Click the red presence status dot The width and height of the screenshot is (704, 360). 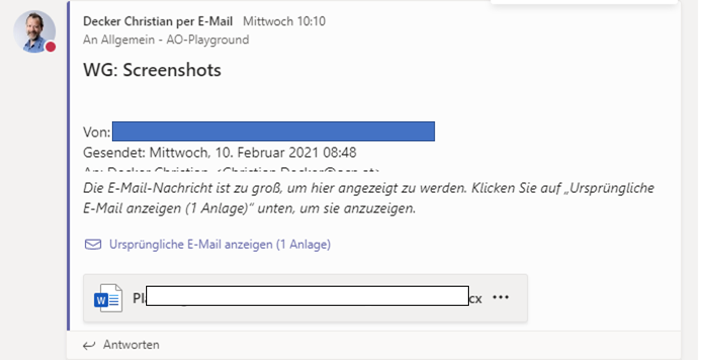[50, 47]
